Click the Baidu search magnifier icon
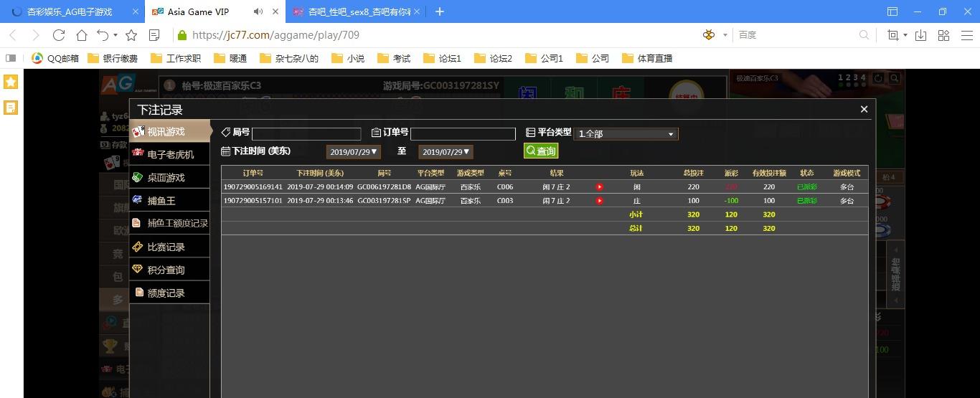 [x=864, y=35]
